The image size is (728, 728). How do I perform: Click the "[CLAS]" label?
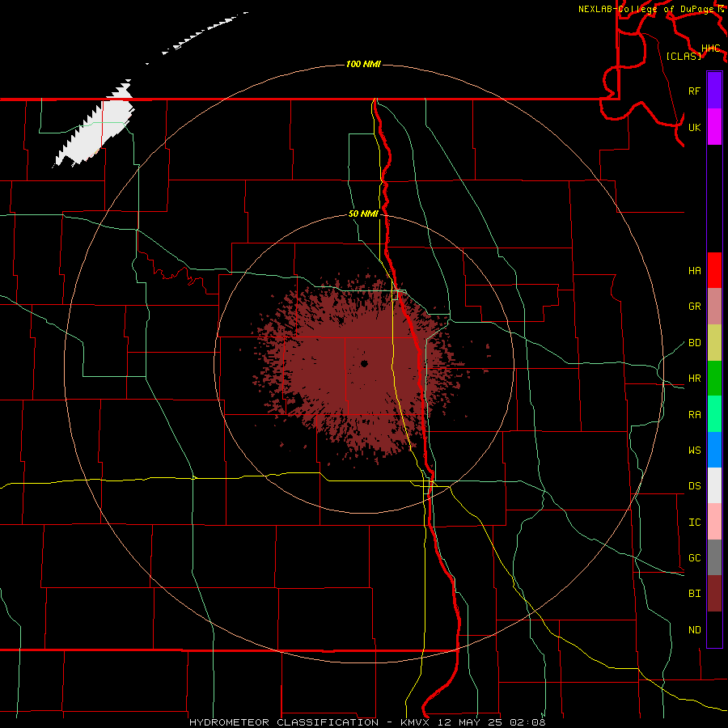(684, 56)
